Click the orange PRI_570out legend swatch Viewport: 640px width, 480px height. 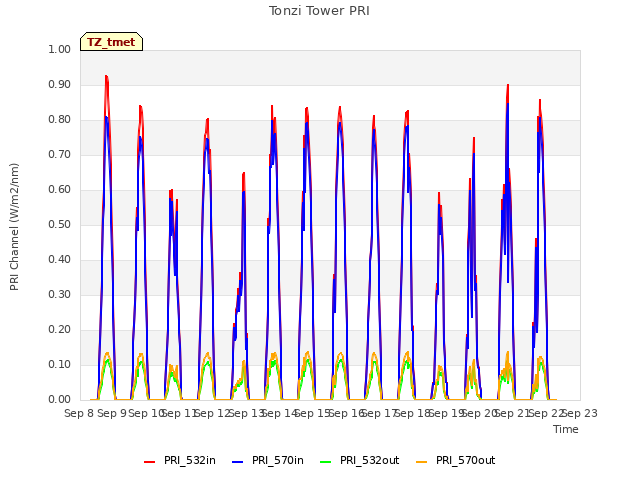point(422,462)
